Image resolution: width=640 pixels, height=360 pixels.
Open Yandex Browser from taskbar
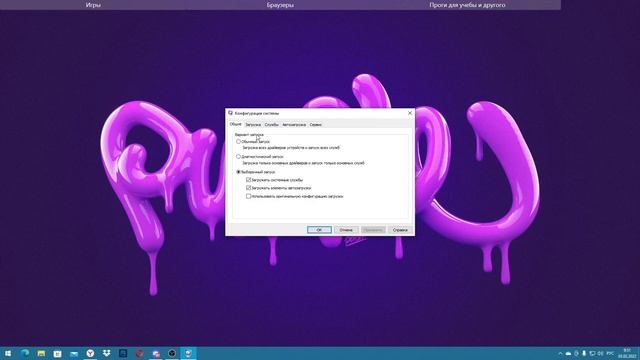(90, 353)
